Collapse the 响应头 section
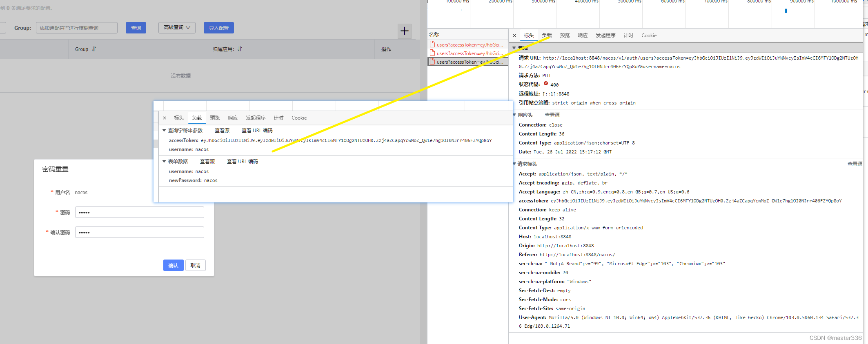The width and height of the screenshot is (868, 344). pos(514,115)
